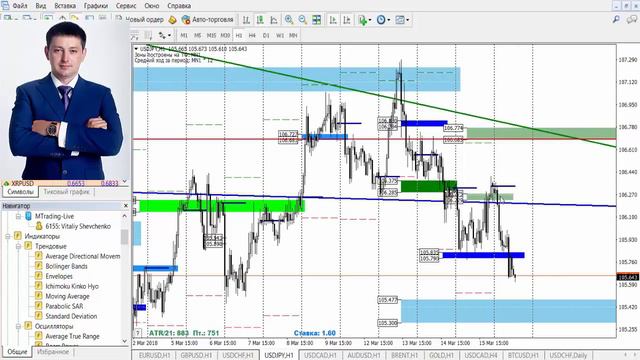
Task: Select the M30 timeframe
Action: click(225, 36)
